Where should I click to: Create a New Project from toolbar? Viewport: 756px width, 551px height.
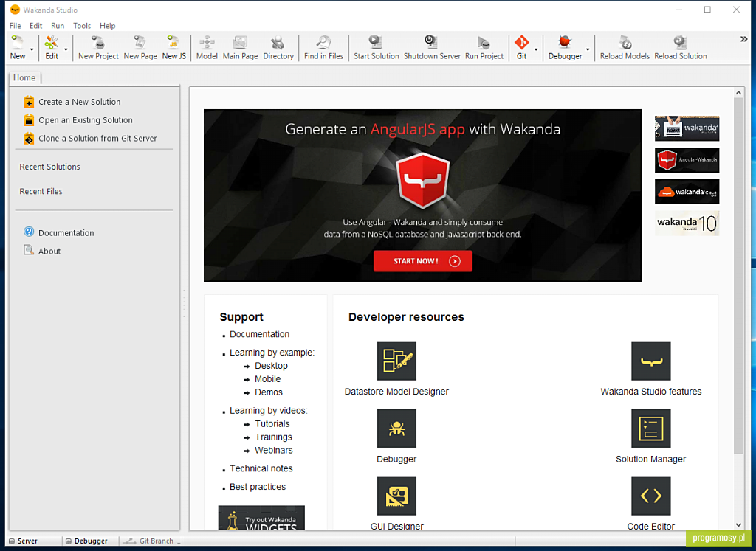98,48
